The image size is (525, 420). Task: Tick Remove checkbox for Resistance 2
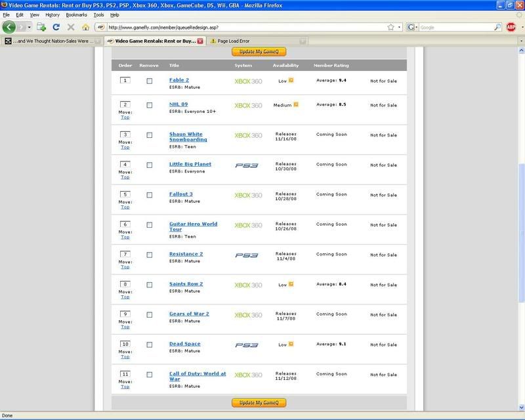[150, 255]
